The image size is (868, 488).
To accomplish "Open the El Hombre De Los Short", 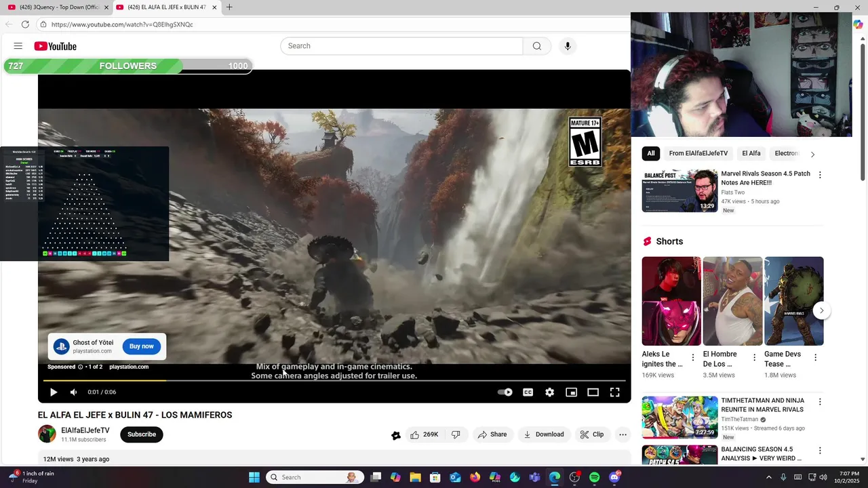I will tap(732, 301).
